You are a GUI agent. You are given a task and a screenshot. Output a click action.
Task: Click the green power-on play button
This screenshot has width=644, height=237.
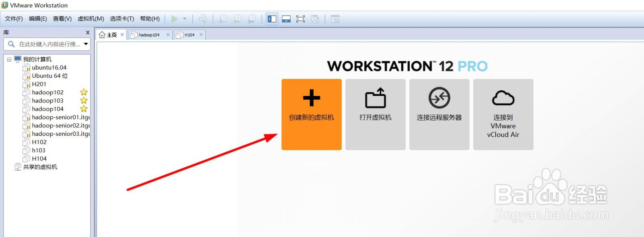(x=175, y=19)
